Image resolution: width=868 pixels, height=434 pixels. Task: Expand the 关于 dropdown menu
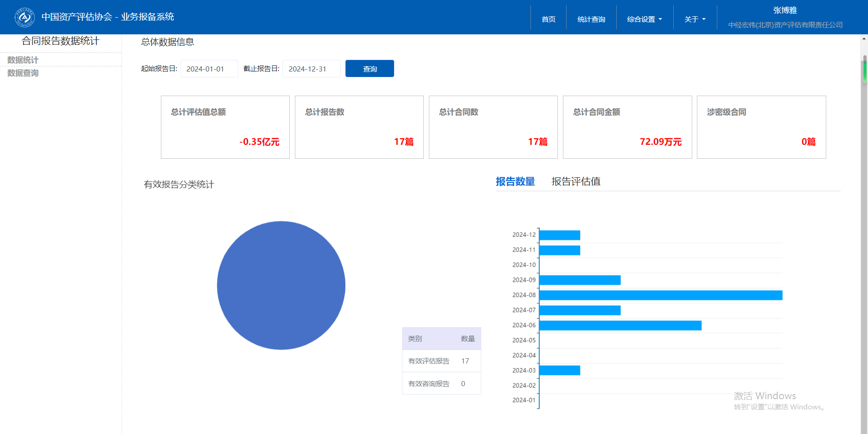[695, 19]
